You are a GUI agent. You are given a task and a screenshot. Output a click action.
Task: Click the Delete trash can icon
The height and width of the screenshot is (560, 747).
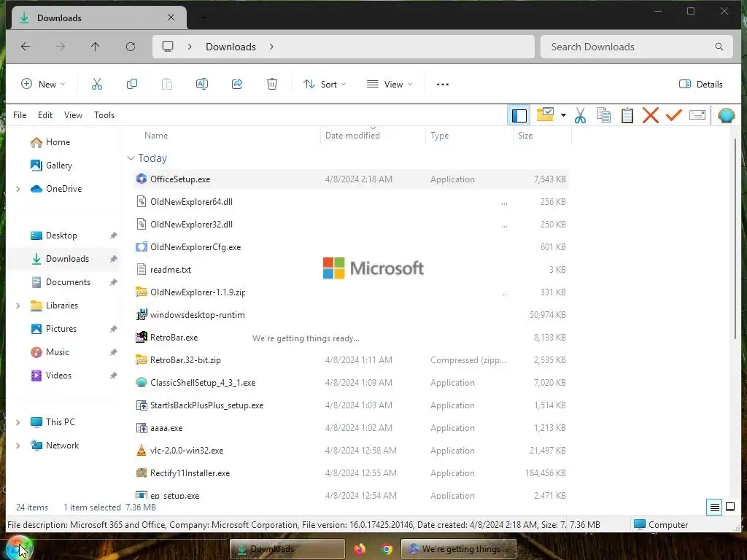[x=271, y=85]
